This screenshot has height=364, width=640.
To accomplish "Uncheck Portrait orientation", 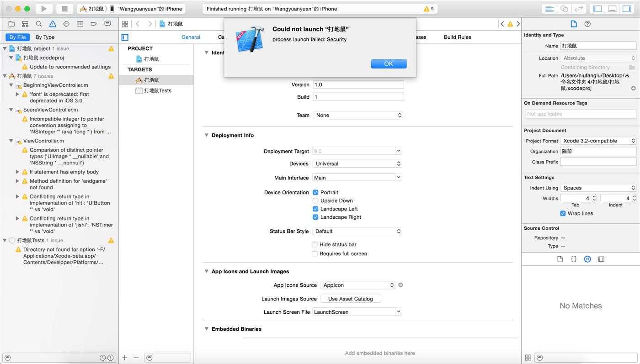I will pyautogui.click(x=315, y=192).
